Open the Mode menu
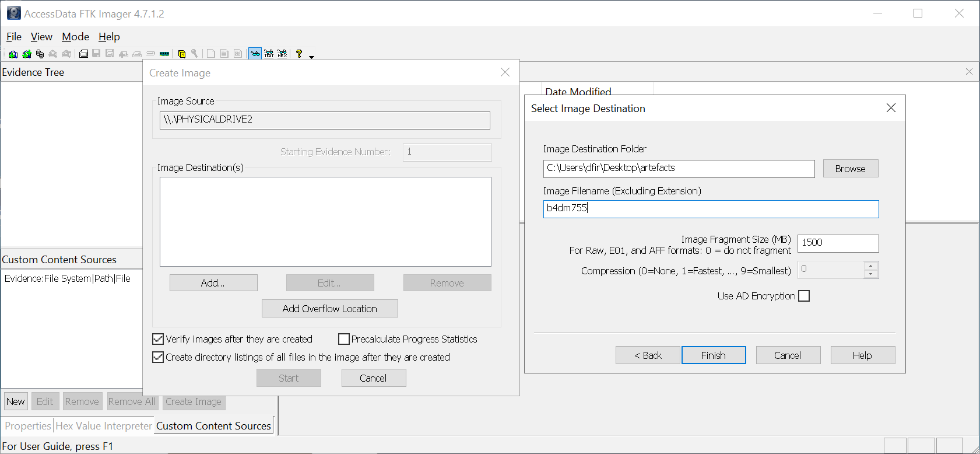980x454 pixels. coord(75,37)
